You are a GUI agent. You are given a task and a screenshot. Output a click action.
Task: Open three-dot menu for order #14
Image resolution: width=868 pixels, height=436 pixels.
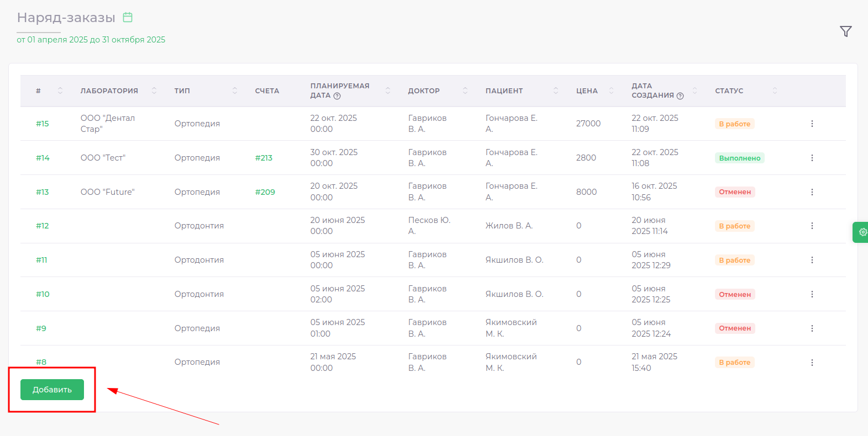(x=812, y=158)
